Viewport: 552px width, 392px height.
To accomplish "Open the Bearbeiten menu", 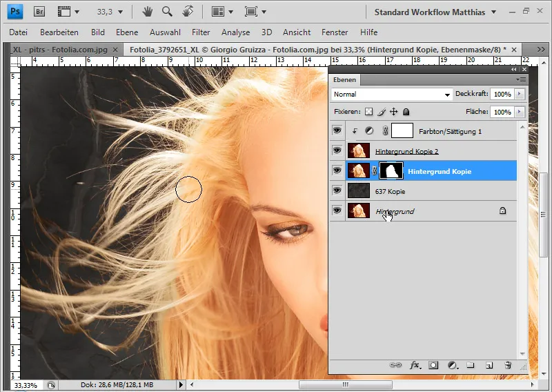I will [x=59, y=32].
